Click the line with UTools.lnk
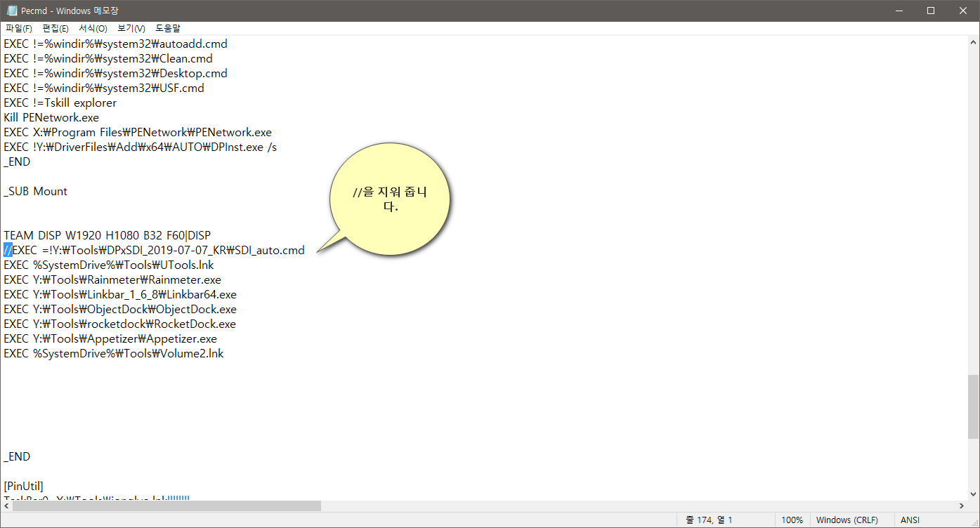The image size is (980, 528). (x=109, y=265)
